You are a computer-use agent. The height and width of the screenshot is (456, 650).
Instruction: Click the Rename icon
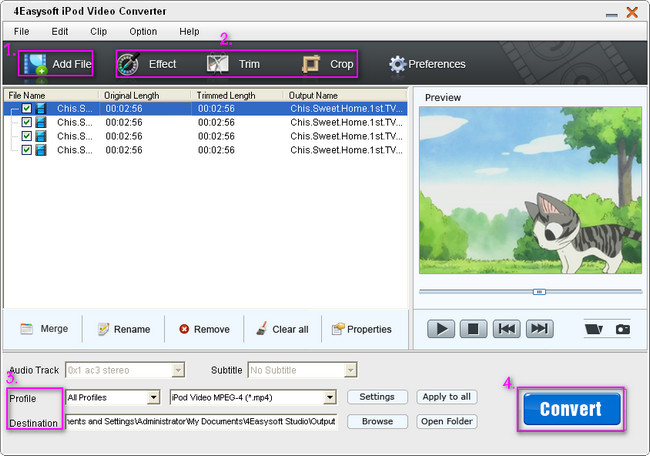coord(103,329)
